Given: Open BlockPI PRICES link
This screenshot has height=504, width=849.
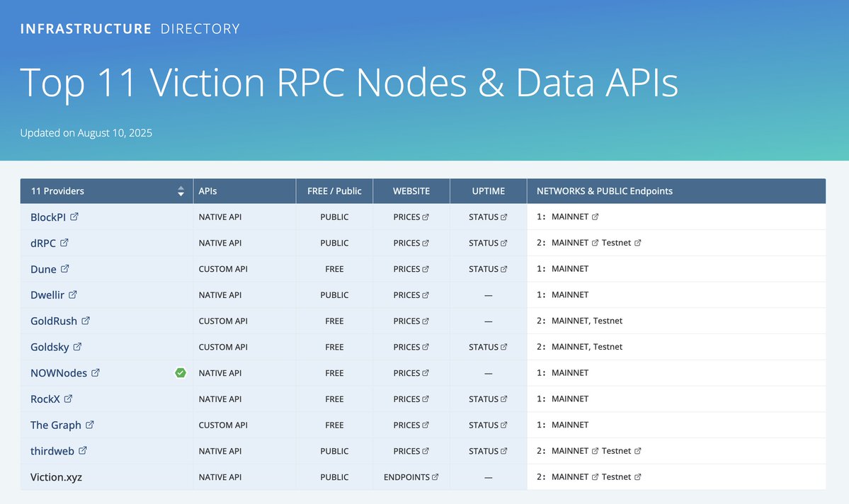Looking at the screenshot, I should [411, 217].
